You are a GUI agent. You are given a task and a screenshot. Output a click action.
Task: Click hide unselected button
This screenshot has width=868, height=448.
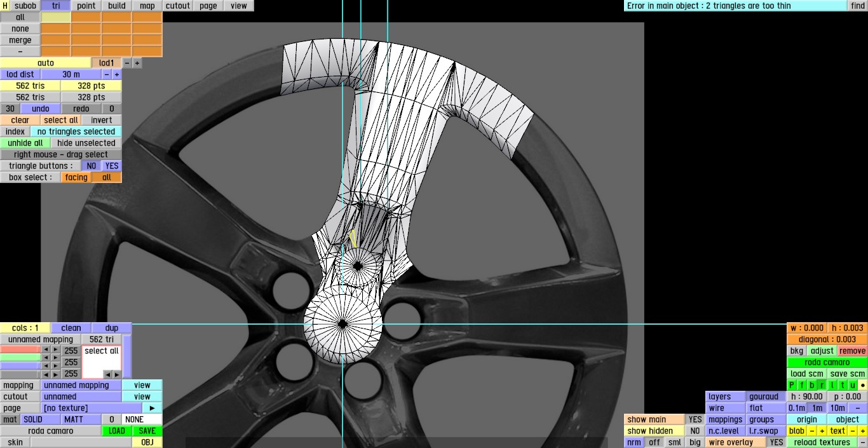click(x=86, y=143)
